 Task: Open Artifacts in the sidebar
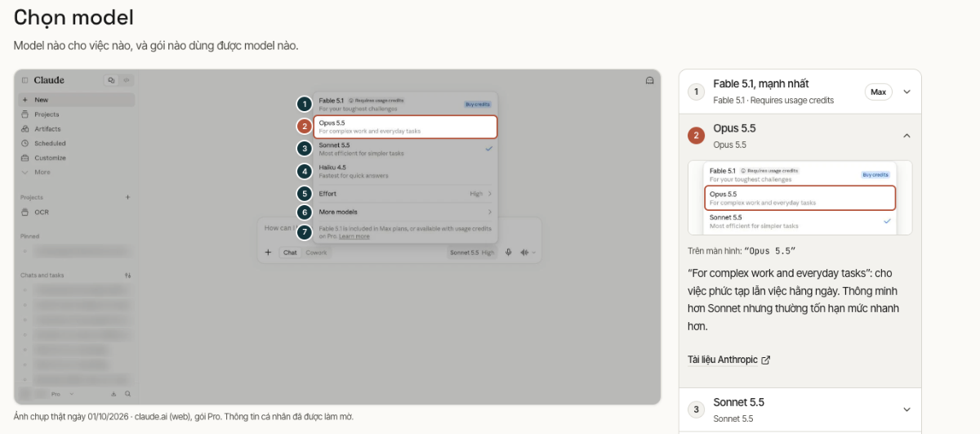click(x=78, y=129)
